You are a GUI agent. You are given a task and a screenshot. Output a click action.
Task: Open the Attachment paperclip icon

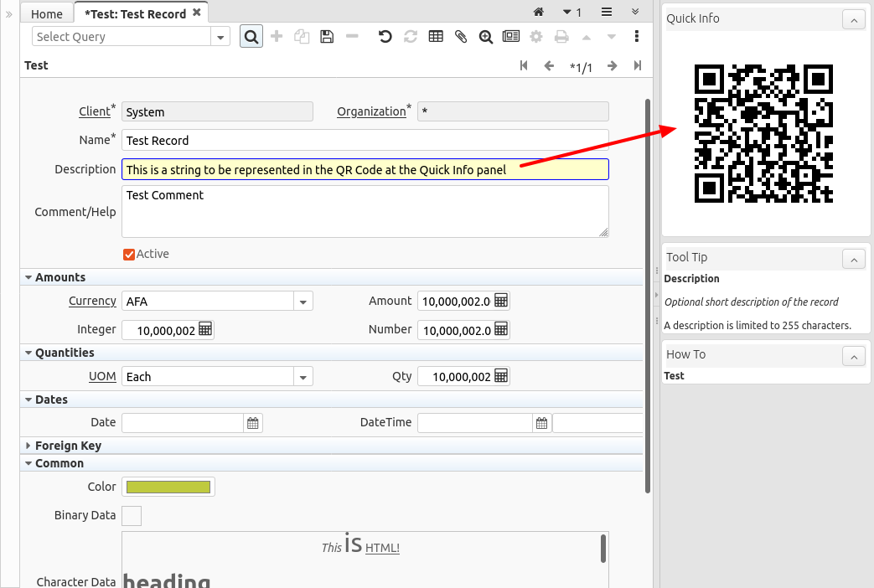pyautogui.click(x=461, y=37)
